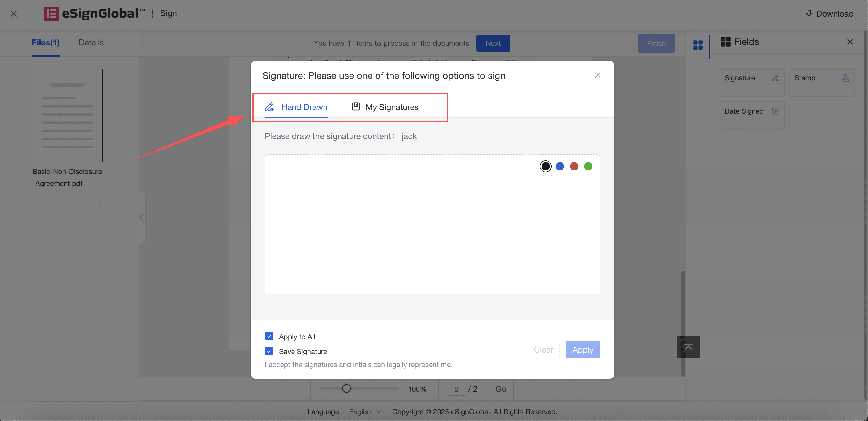Viewport: 868px width, 421px height.
Task: Switch to the Details tab
Action: [91, 42]
